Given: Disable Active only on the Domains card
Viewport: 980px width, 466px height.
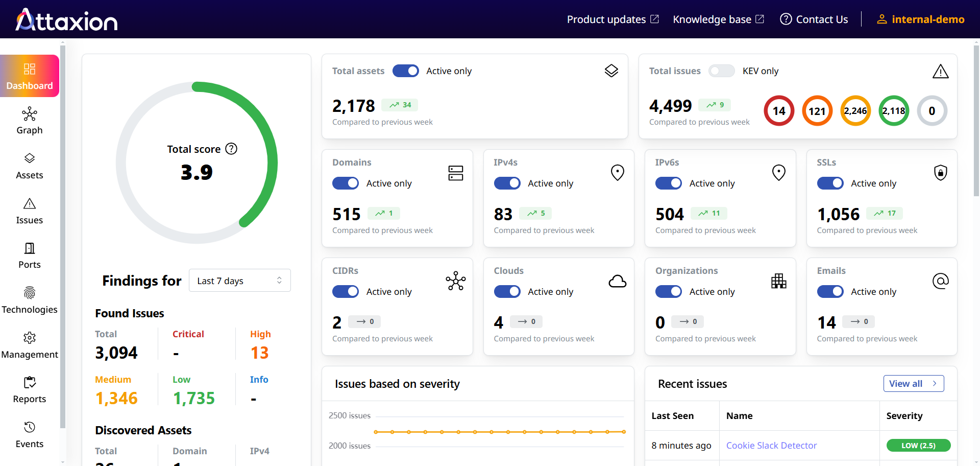Looking at the screenshot, I should coord(346,183).
